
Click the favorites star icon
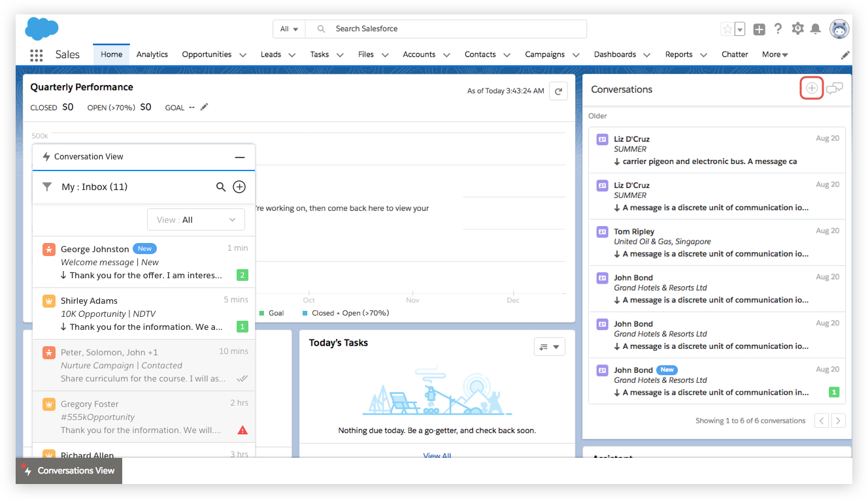(727, 29)
